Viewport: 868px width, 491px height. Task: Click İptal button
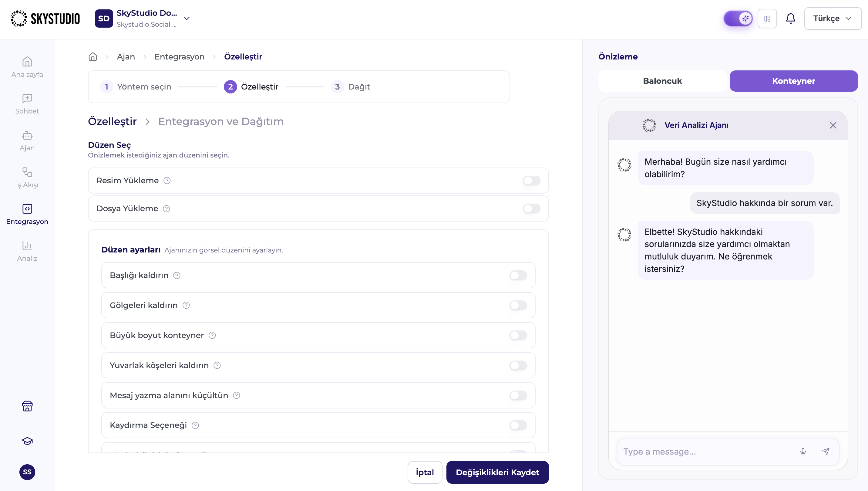point(425,472)
